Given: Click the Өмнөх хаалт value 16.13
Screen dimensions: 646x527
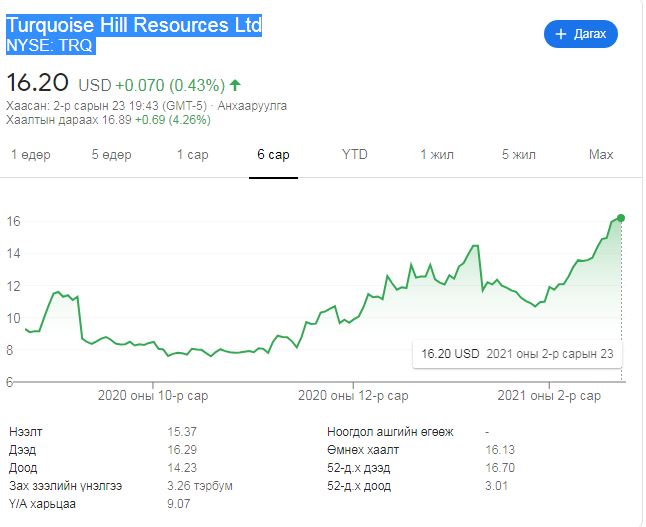Looking at the screenshot, I should pyautogui.click(x=500, y=450).
